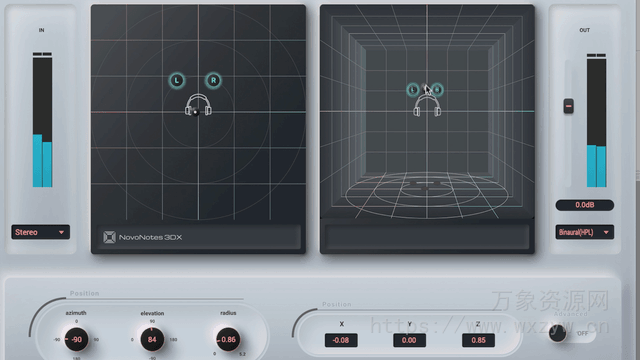Click the output gain fader handle
This screenshot has height=360, width=640.
pyautogui.click(x=568, y=106)
